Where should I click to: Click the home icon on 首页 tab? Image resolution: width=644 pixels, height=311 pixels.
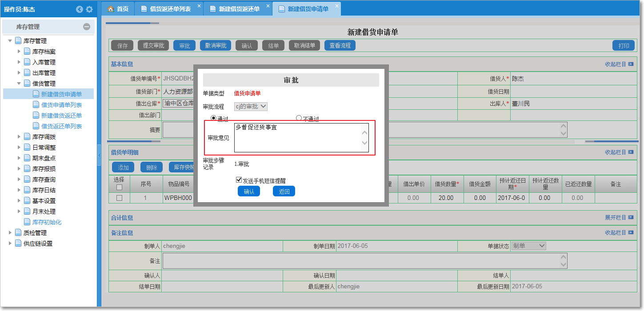[x=111, y=9]
